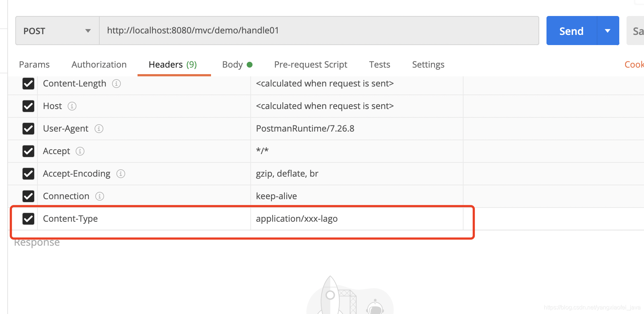644x314 pixels.
Task: Open the Tests tab
Action: [379, 65]
